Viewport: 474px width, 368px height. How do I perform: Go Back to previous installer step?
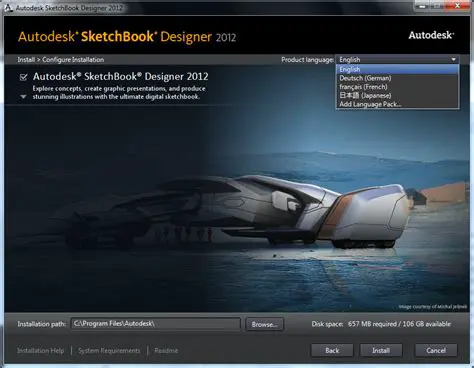(332, 350)
